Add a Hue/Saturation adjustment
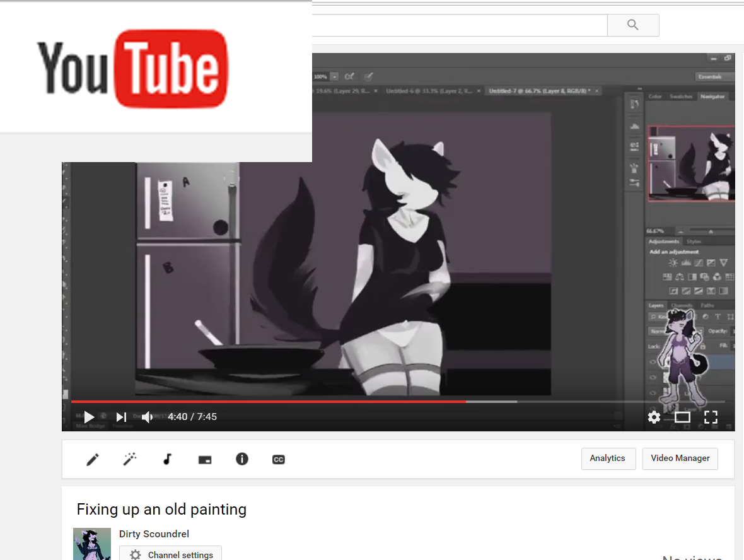744x560 pixels. (667, 277)
